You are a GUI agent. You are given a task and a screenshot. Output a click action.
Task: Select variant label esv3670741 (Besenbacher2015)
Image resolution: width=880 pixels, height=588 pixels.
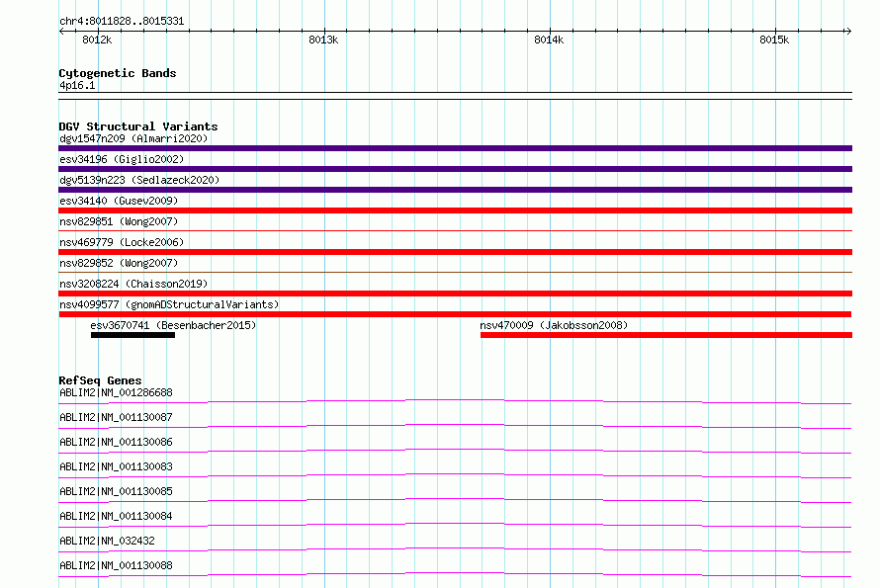click(x=173, y=325)
